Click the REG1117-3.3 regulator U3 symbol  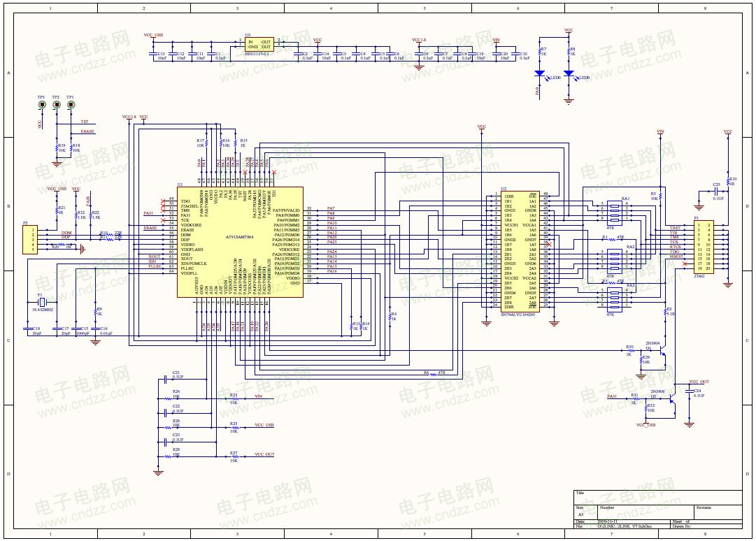(259, 44)
